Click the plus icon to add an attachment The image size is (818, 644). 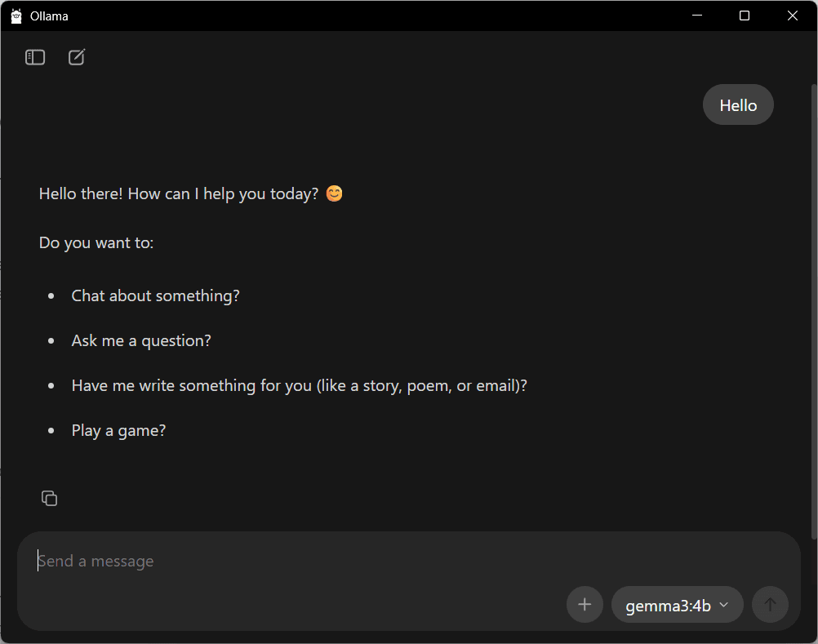[585, 605]
